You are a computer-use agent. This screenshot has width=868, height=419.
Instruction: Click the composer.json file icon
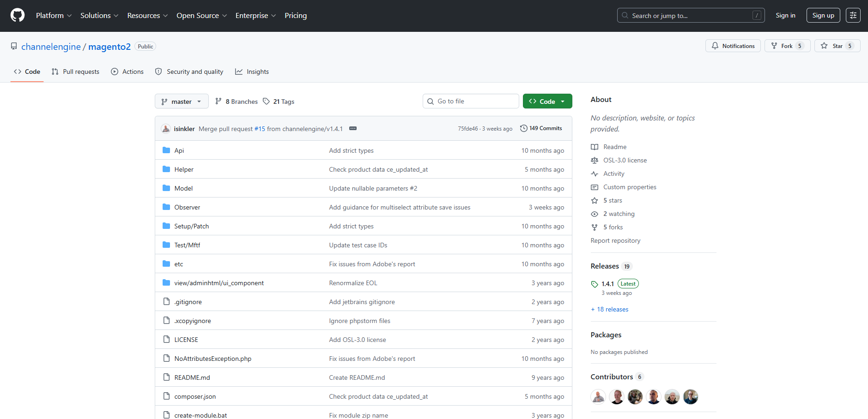(x=166, y=396)
